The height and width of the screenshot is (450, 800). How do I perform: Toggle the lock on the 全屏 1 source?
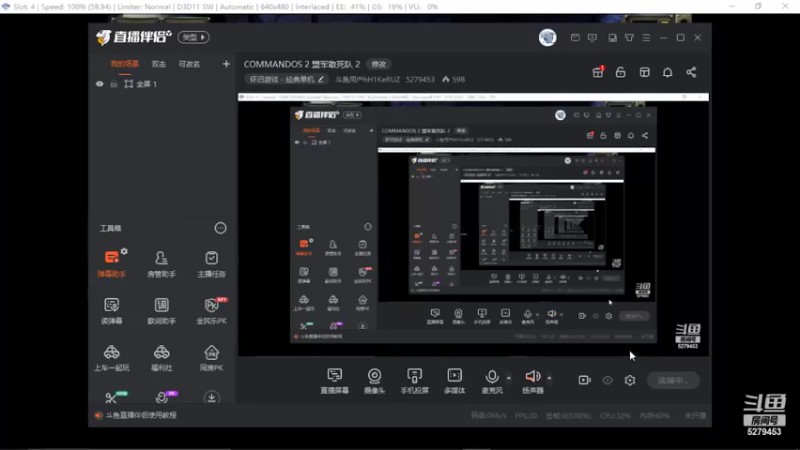(x=114, y=84)
